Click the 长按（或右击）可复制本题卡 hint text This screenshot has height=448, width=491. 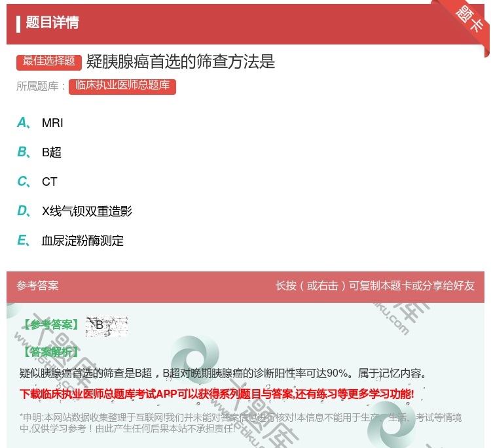pyautogui.click(x=375, y=286)
